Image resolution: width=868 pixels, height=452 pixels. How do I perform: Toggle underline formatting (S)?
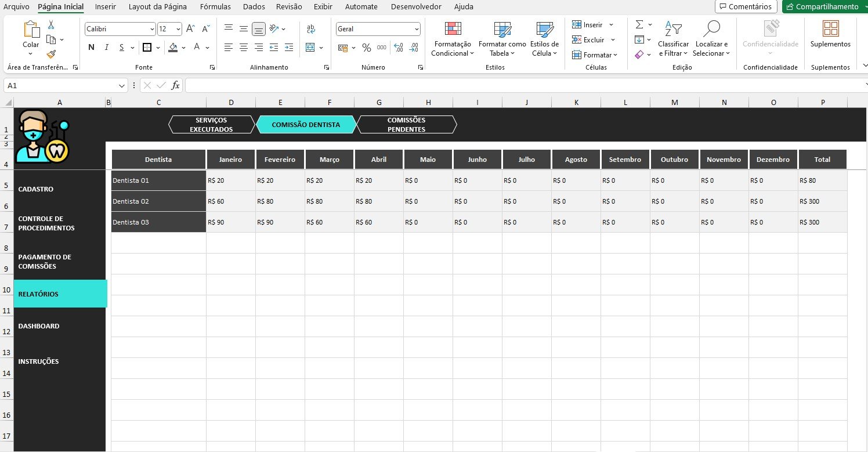[x=121, y=48]
